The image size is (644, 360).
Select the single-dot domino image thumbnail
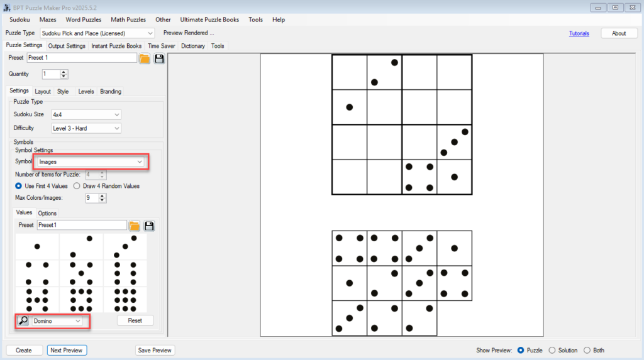(x=37, y=246)
